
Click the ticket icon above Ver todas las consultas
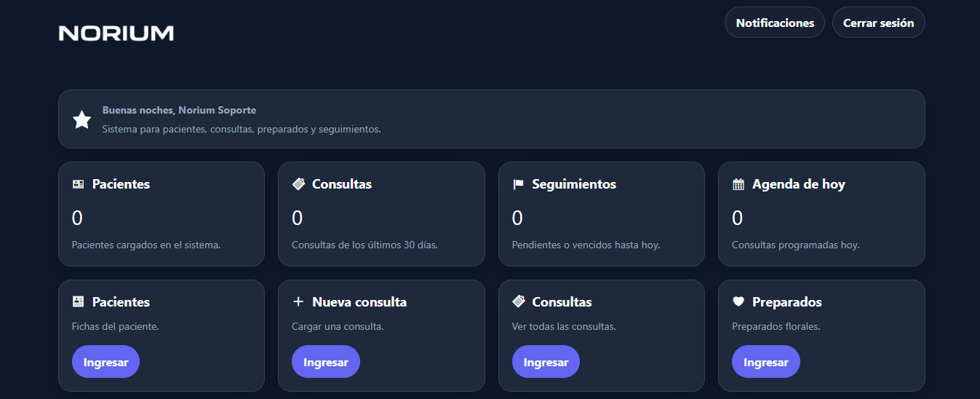(518, 302)
